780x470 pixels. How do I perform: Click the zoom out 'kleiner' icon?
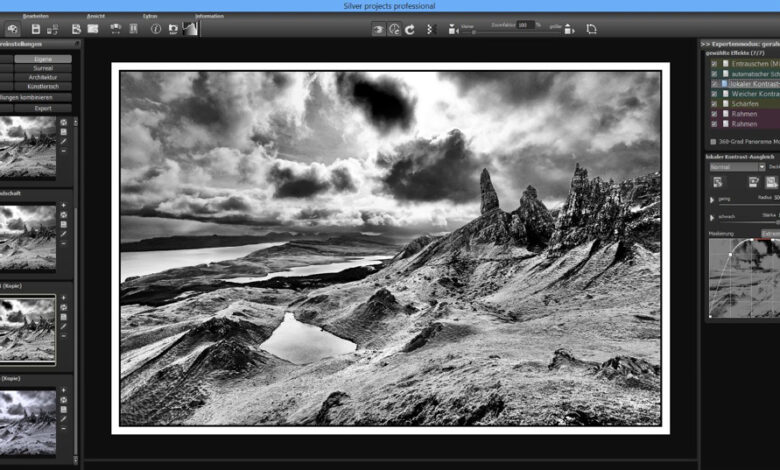453,29
